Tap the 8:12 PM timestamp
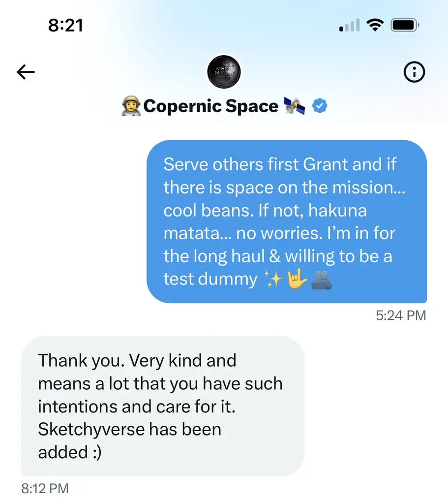448x504 pixels. coord(45,489)
